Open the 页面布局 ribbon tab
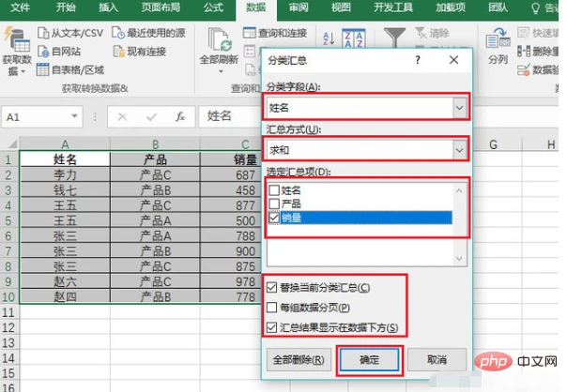The image size is (567, 392). 161,8
